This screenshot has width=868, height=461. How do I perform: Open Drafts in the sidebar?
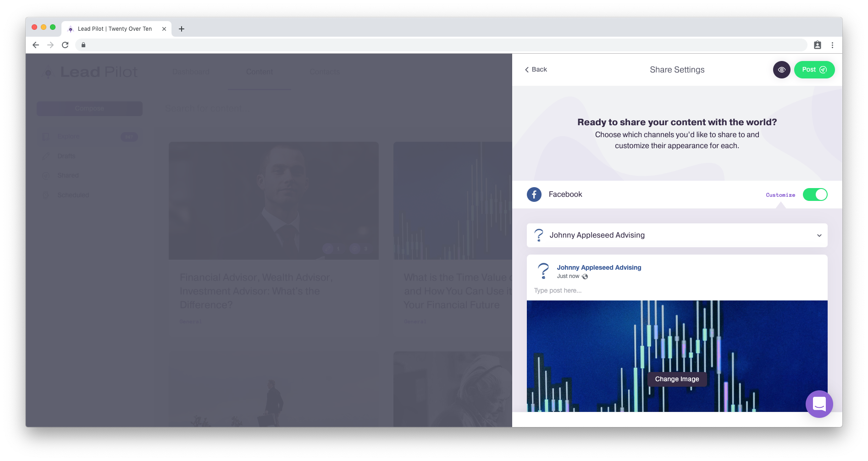pos(66,156)
